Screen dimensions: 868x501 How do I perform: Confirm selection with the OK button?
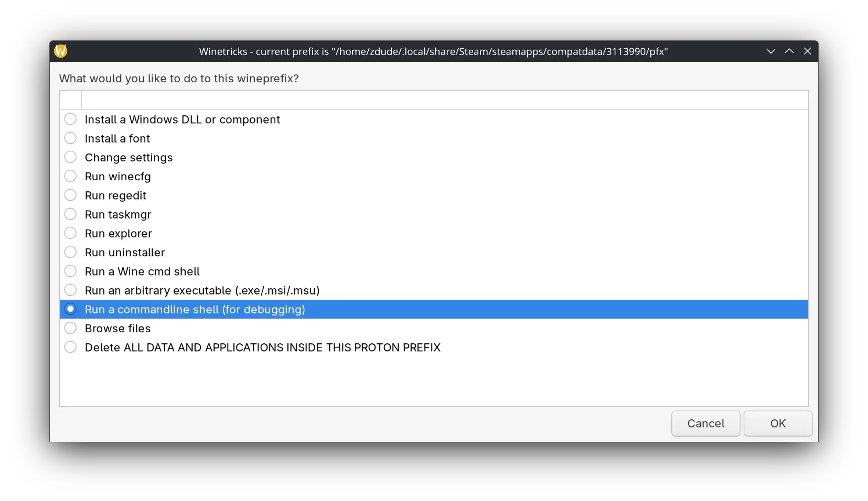(x=778, y=423)
